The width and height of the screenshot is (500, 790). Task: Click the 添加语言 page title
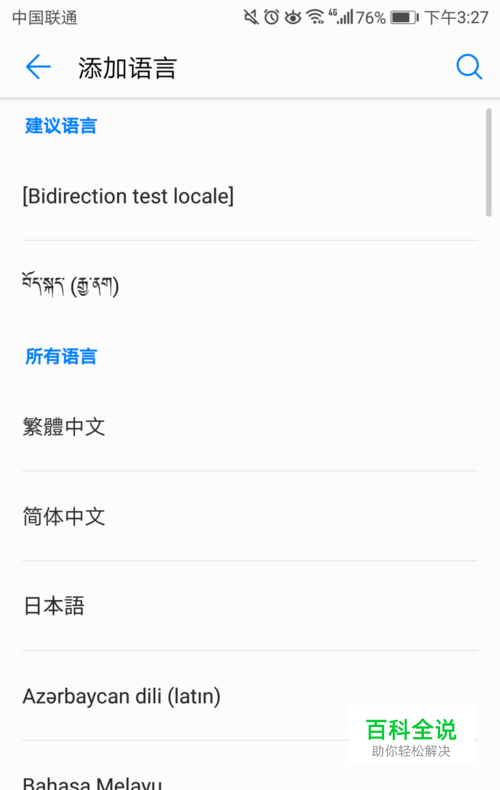(128, 68)
